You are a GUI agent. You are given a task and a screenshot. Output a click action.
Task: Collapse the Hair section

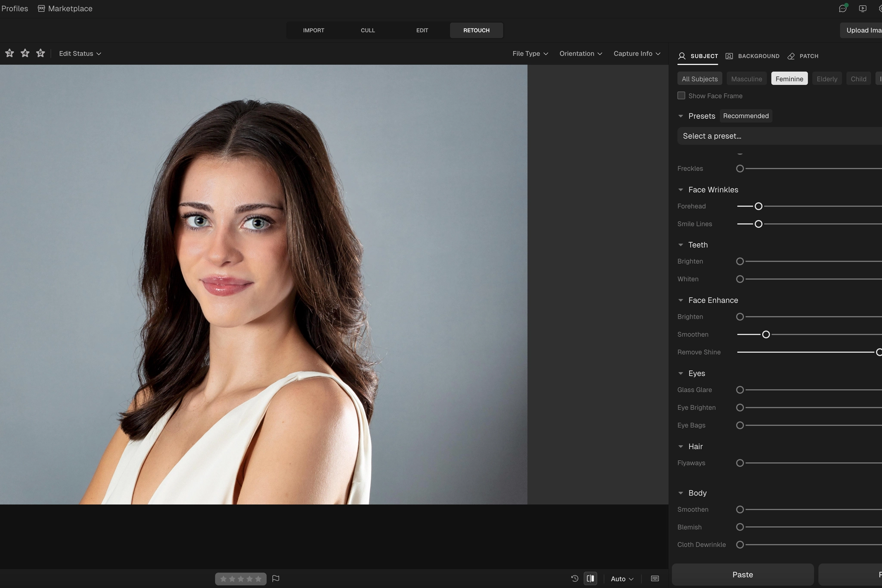click(x=681, y=447)
